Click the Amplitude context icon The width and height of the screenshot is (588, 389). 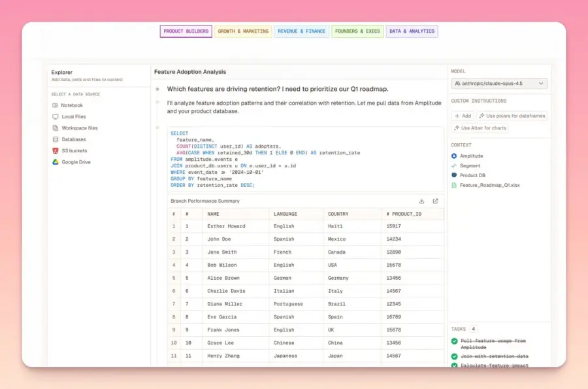(x=454, y=156)
